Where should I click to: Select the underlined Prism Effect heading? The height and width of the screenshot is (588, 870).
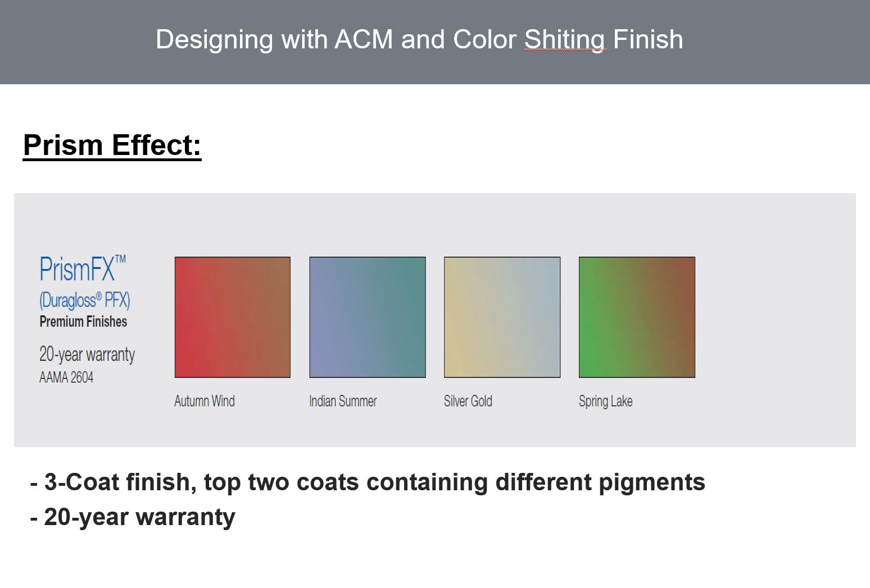(x=112, y=145)
